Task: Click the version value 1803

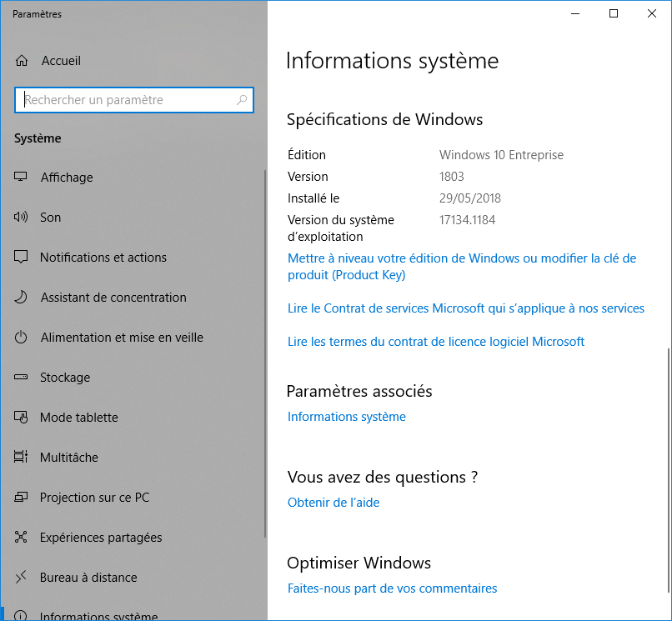Action: pos(451,177)
